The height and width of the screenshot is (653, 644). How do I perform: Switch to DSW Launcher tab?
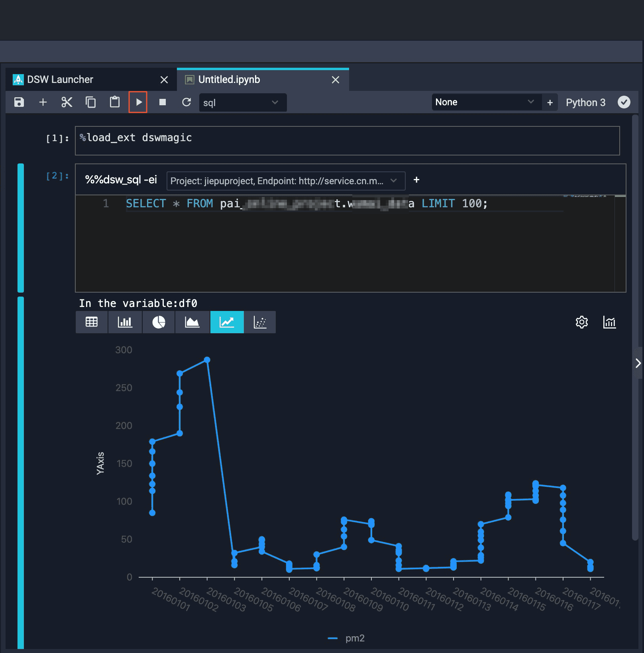pos(91,80)
